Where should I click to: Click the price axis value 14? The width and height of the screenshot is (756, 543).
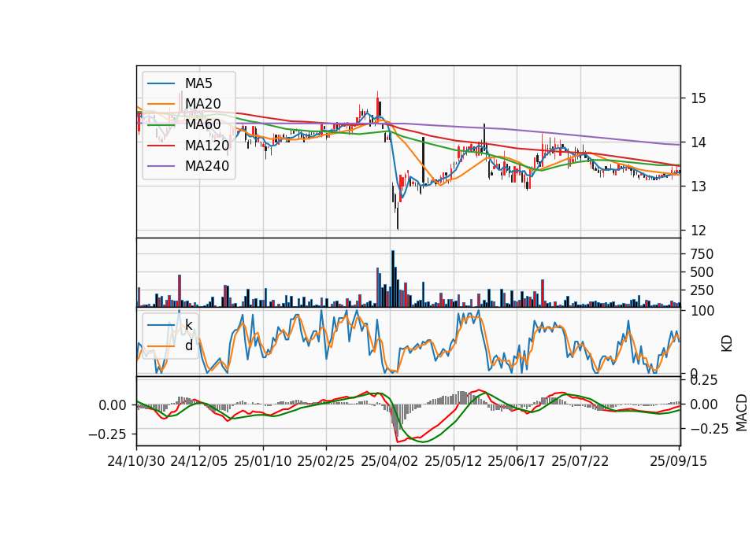[699, 142]
